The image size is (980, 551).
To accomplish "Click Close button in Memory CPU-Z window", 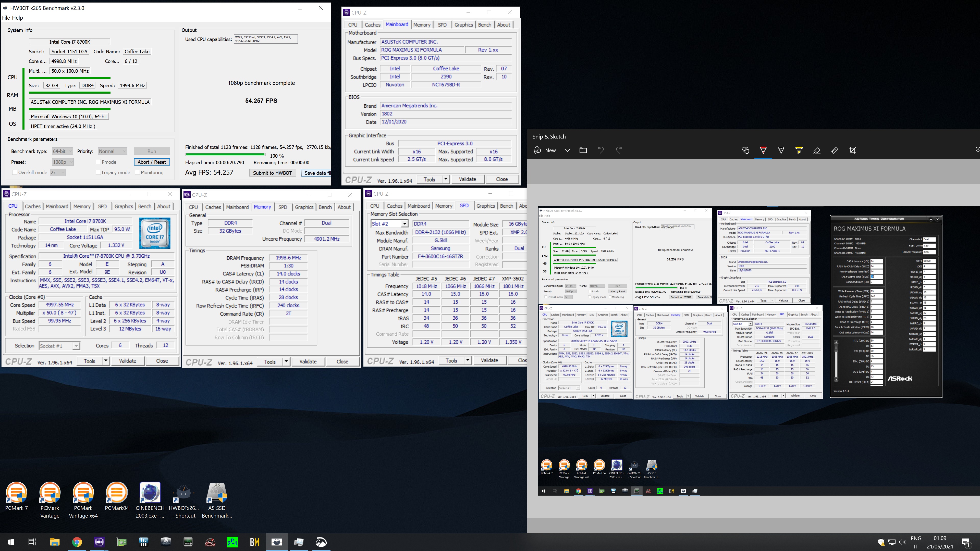I will click(x=342, y=362).
